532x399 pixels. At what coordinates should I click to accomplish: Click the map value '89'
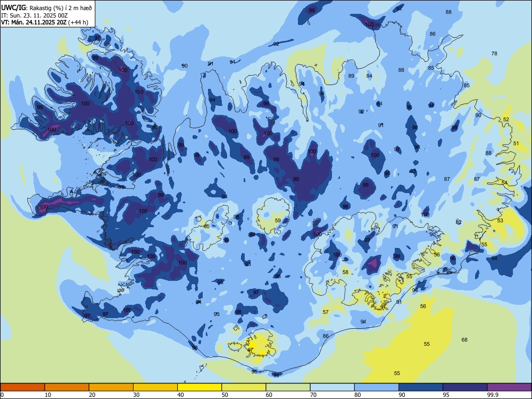click(351, 76)
